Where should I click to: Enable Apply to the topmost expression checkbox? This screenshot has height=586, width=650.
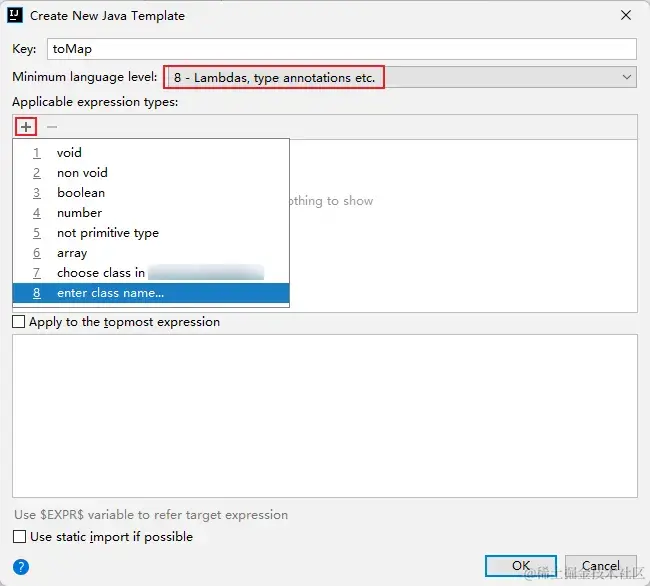[19, 322]
